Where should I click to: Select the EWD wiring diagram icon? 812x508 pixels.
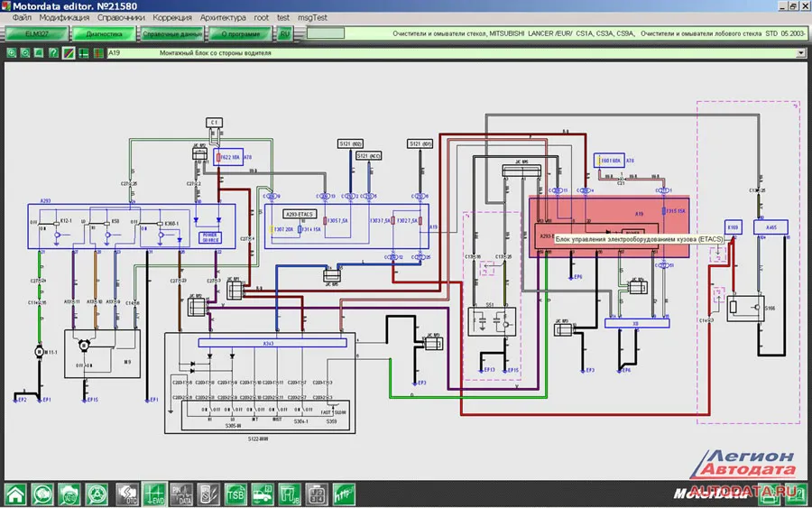click(x=154, y=494)
